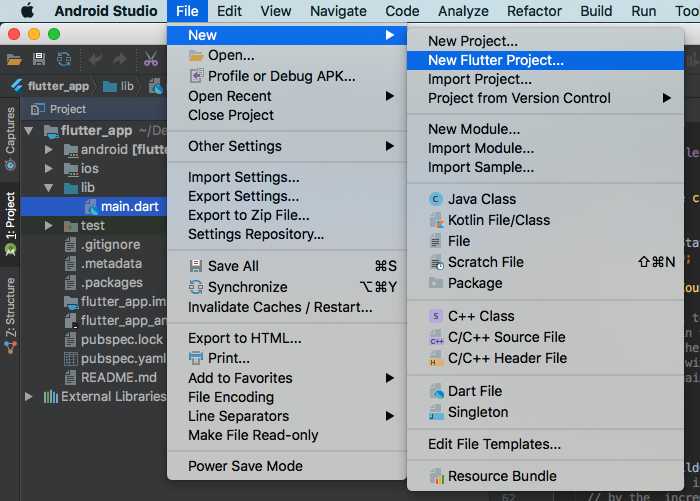Image resolution: width=700 pixels, height=501 pixels.
Task: Open the Build menu
Action: point(596,11)
